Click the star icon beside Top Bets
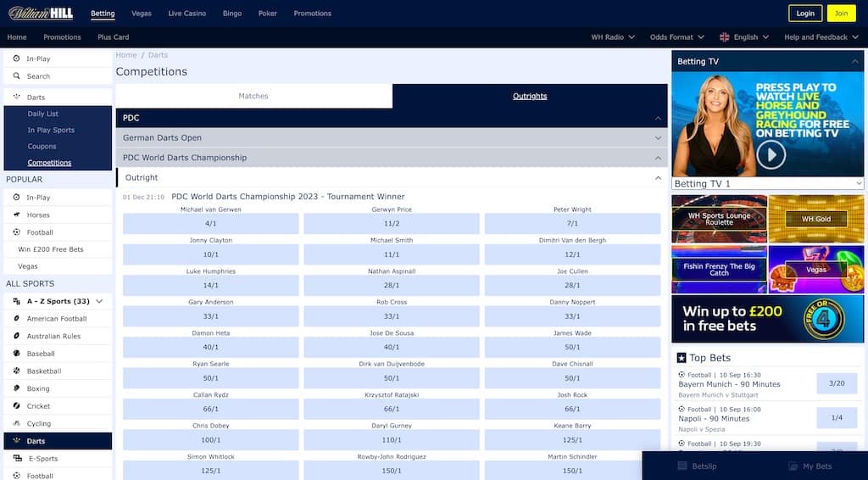 (x=682, y=358)
